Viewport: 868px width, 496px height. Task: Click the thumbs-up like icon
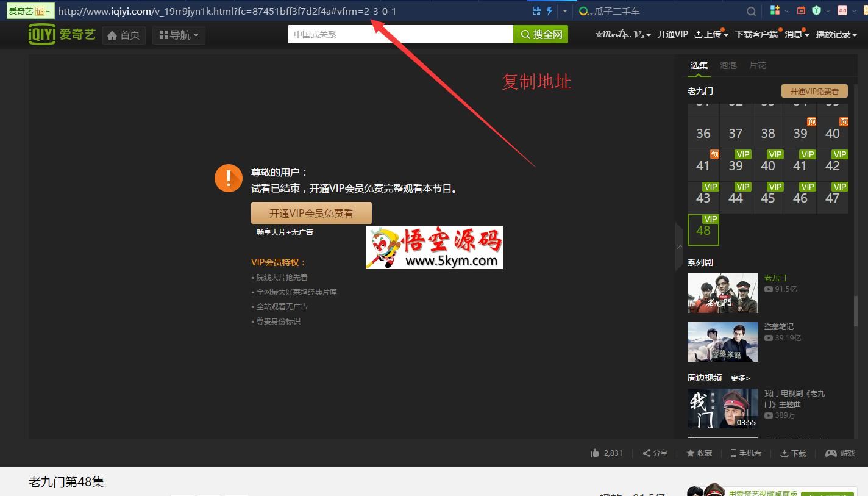pyautogui.click(x=595, y=453)
